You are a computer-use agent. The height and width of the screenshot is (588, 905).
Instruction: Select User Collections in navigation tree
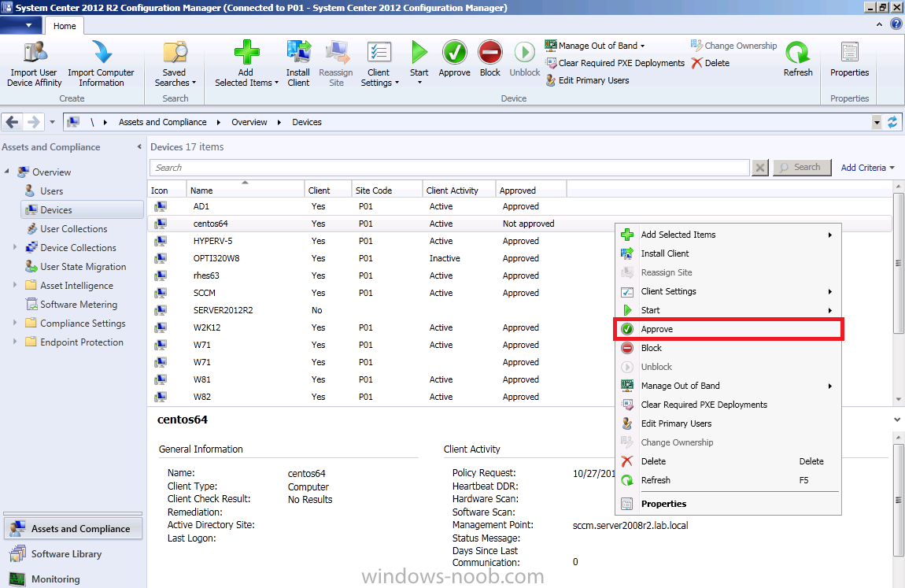73,228
